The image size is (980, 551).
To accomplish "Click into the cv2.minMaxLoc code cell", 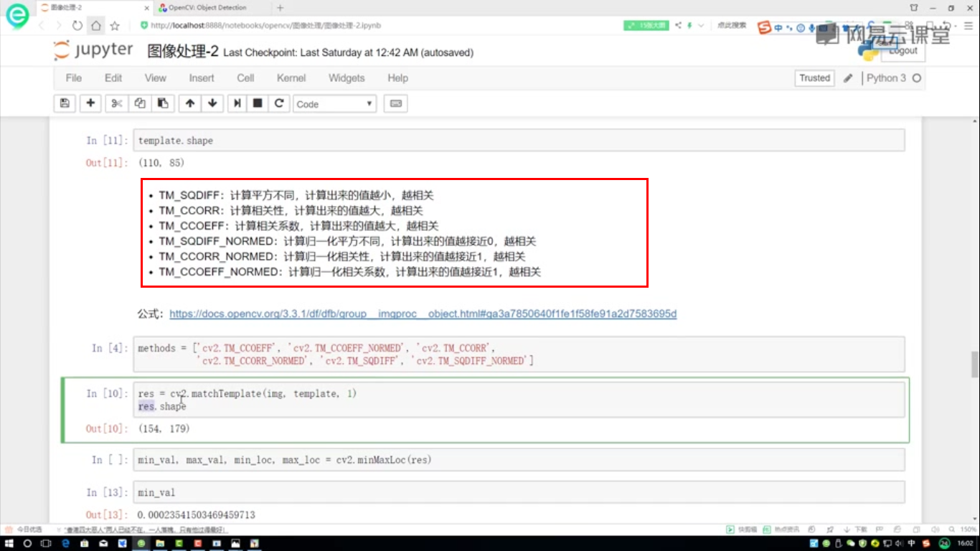I will pos(519,459).
